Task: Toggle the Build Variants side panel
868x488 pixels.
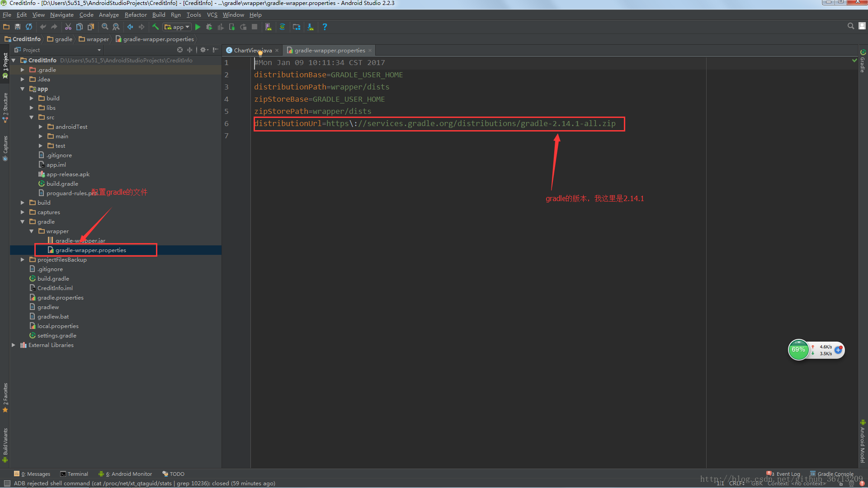Action: pyautogui.click(x=5, y=446)
